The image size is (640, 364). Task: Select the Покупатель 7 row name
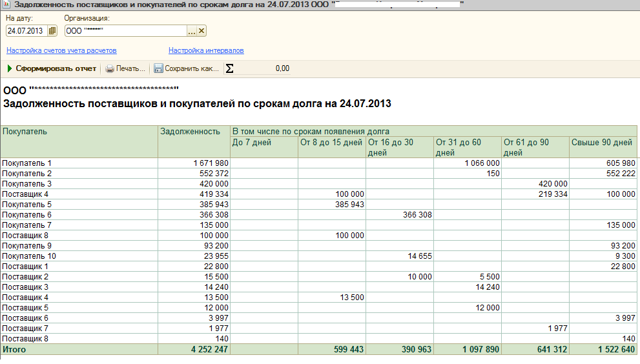point(27,225)
